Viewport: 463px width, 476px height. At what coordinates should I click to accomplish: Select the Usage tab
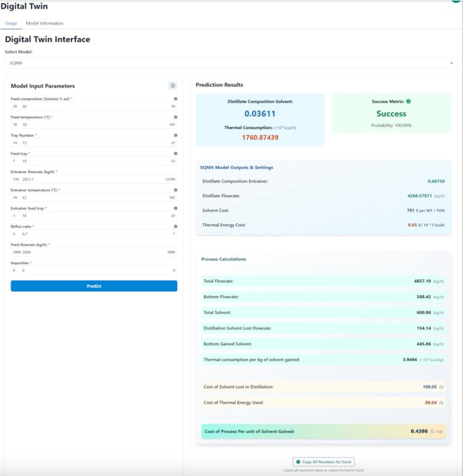11,23
